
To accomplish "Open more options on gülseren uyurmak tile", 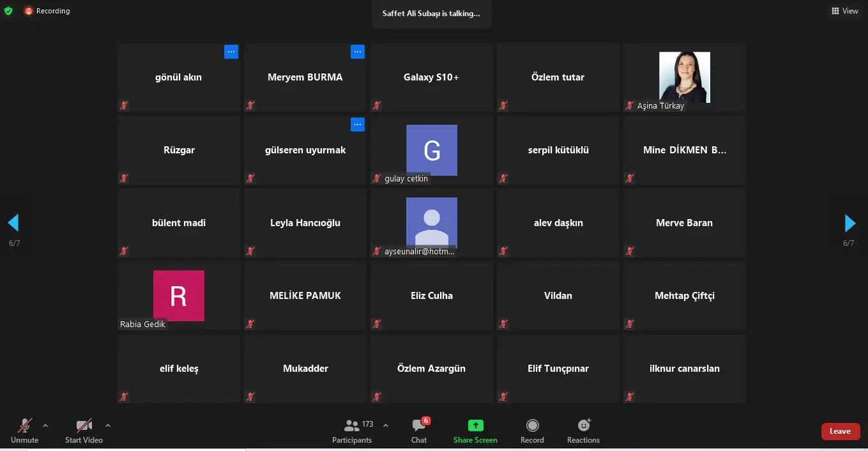I will 358,125.
